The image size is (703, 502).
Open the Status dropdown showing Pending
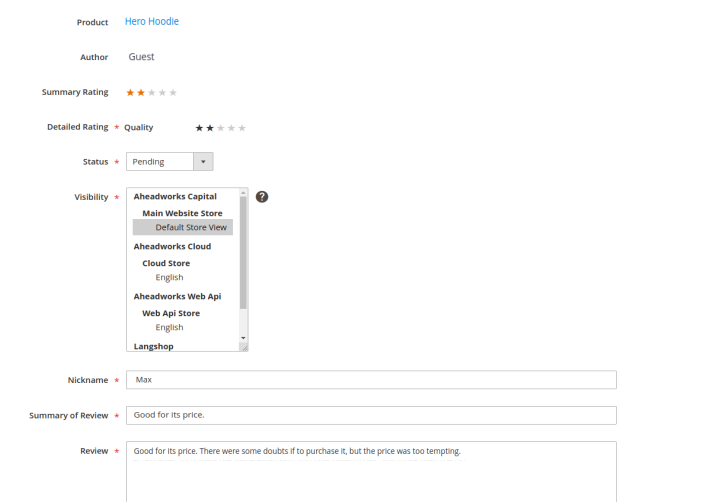169,161
